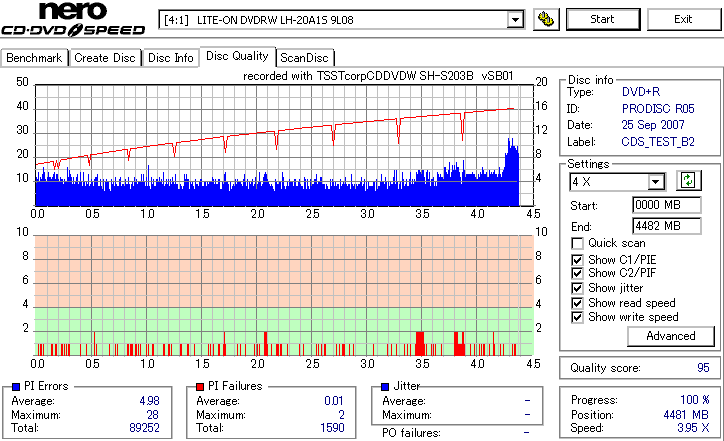Viewport: 724px width, 441px height.
Task: Click the refresh speed icon in Settings
Action: 688,181
